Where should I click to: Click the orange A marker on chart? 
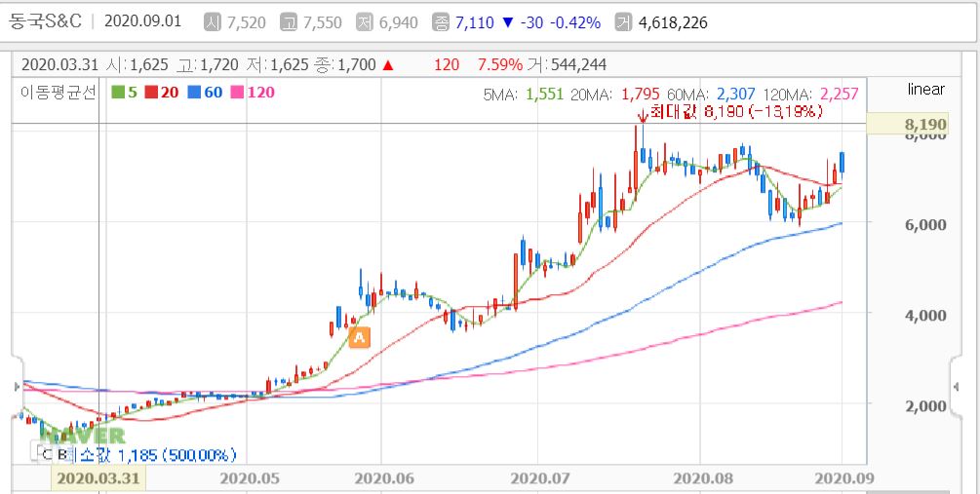point(360,338)
